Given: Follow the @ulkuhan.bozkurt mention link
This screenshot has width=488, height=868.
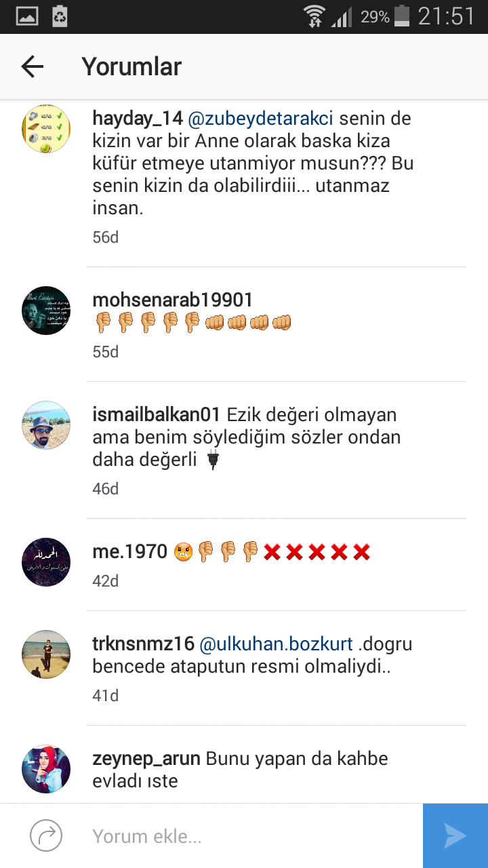Looking at the screenshot, I should (277, 644).
